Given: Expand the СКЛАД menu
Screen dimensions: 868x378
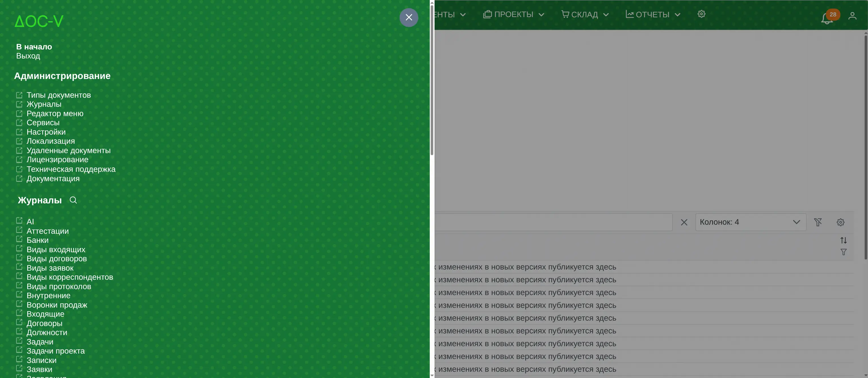Looking at the screenshot, I should pos(585,14).
